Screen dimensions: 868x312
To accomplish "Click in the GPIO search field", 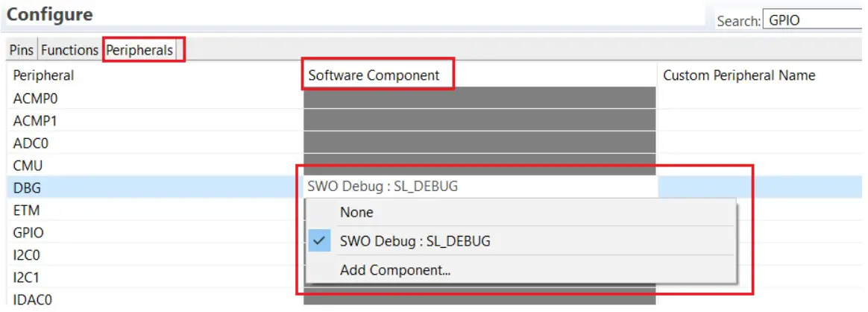I will pos(813,21).
